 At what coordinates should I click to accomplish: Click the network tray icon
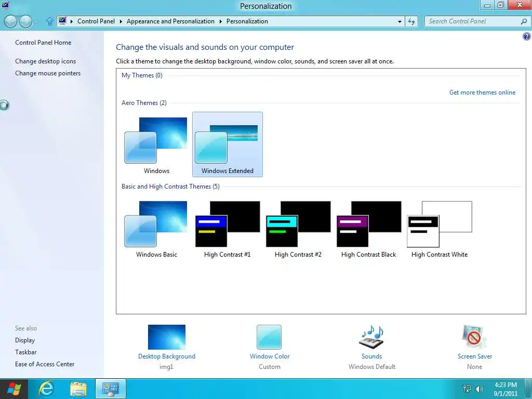coord(467,389)
